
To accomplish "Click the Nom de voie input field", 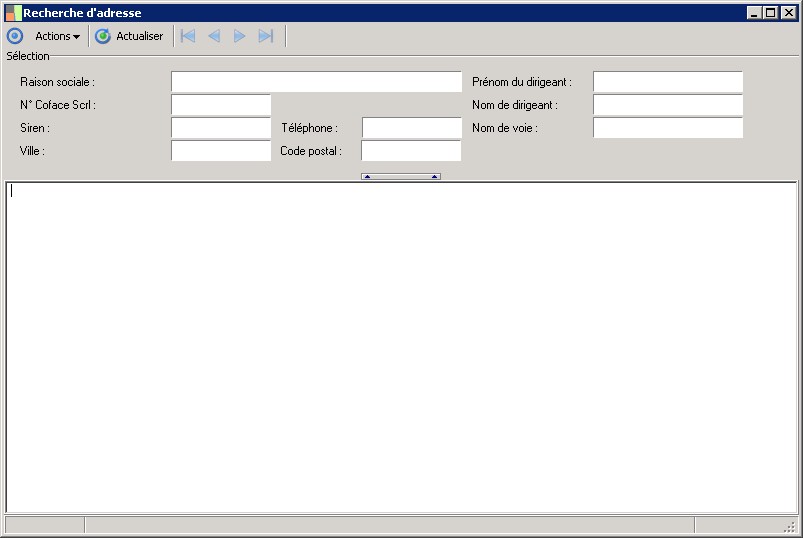I will (x=668, y=128).
